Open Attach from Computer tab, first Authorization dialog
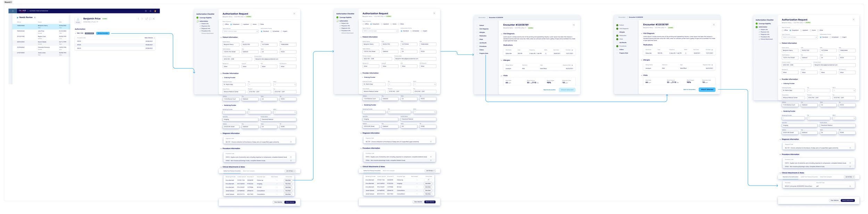The image size is (868, 214). click(x=249, y=171)
